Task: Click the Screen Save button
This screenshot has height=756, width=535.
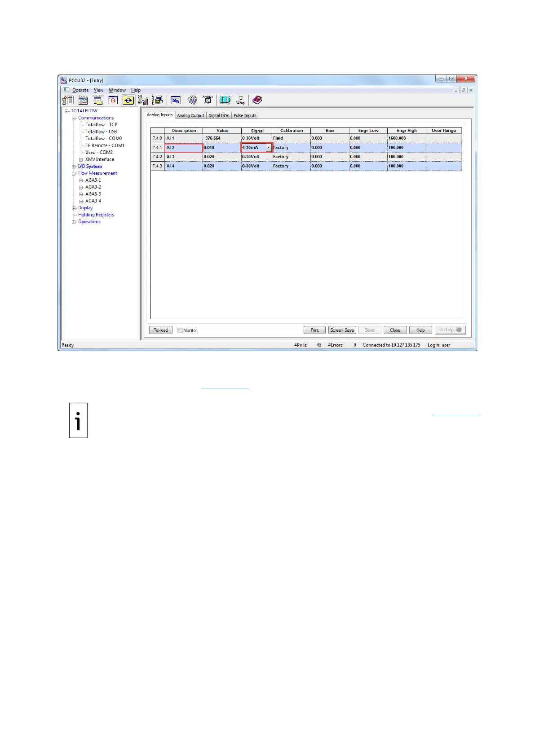Action: pyautogui.click(x=342, y=330)
